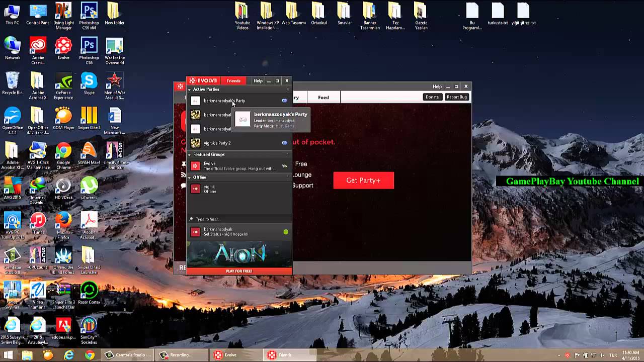This screenshot has height=362, width=644.
Task: Switch to Camtasia Studio in the taskbar
Action: pyautogui.click(x=127, y=355)
